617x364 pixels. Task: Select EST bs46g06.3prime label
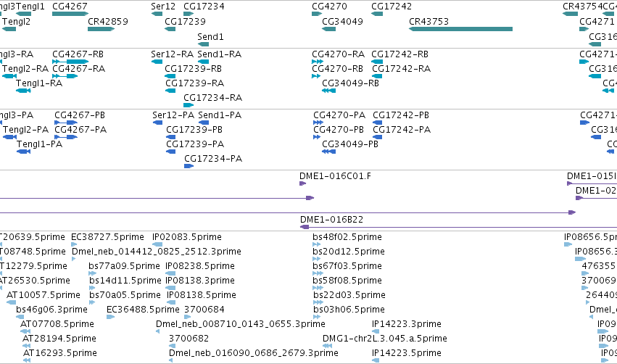tap(51, 310)
